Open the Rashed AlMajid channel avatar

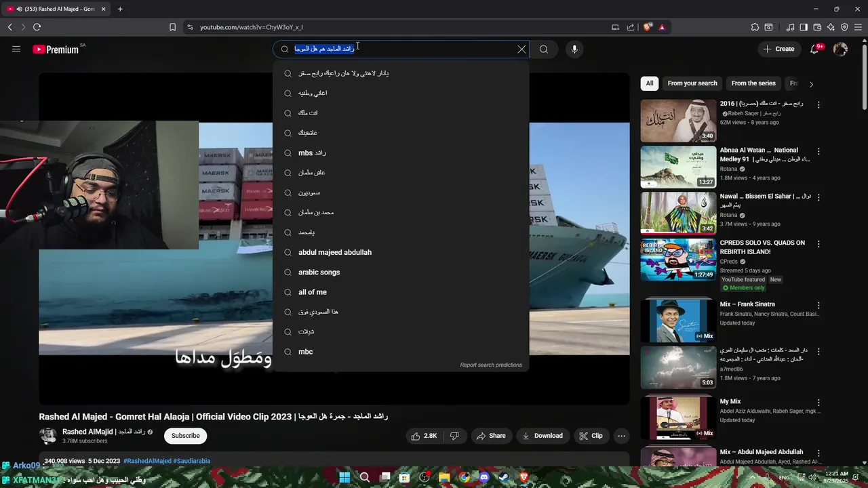[x=47, y=436]
